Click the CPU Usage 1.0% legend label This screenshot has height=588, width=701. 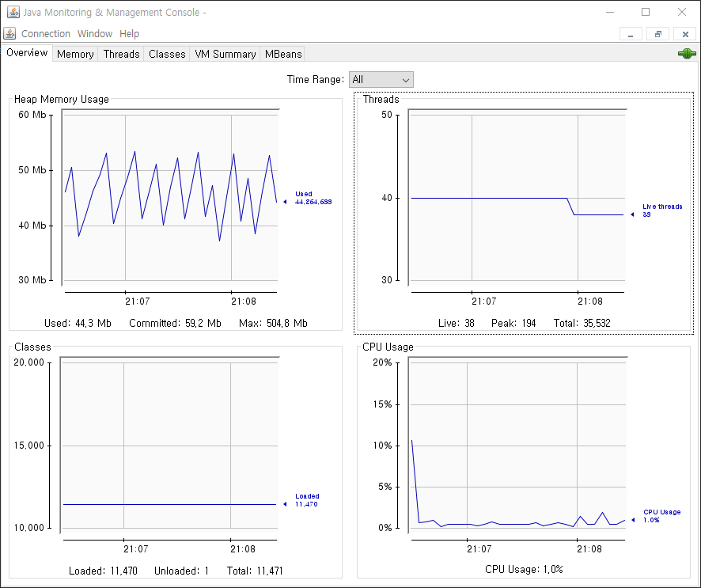point(661,516)
